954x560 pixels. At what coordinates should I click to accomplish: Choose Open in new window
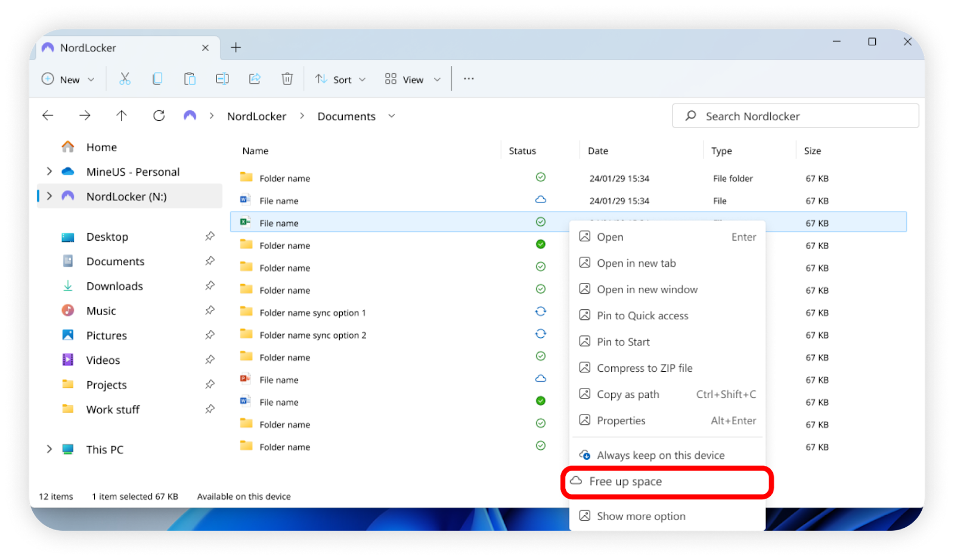point(667,289)
